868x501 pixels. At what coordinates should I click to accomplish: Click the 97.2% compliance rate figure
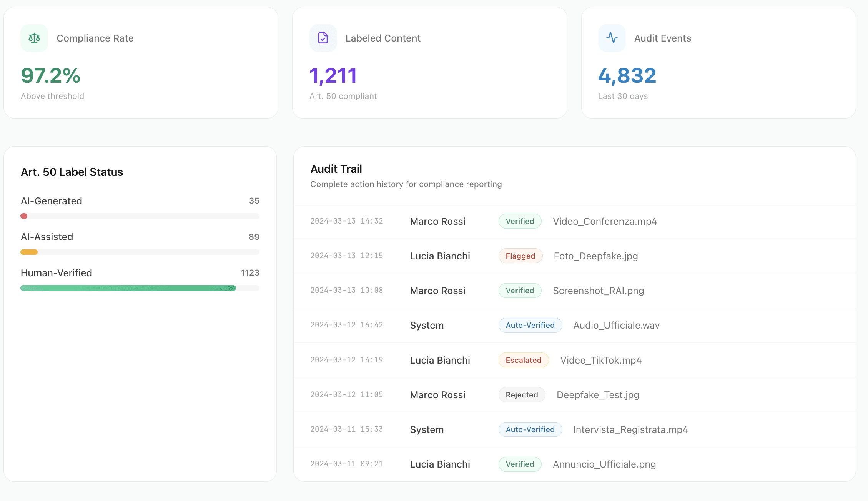(x=50, y=76)
